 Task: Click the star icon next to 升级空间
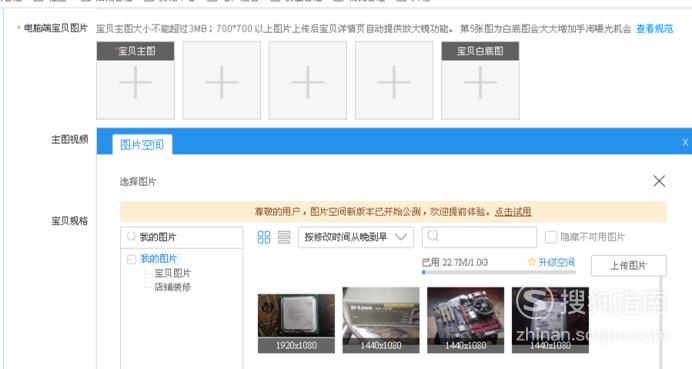click(x=532, y=262)
